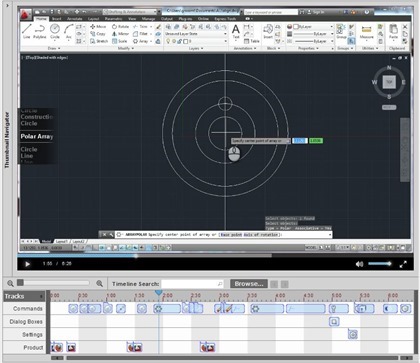
Task: Expand the Properties panel title
Action: coord(308,48)
